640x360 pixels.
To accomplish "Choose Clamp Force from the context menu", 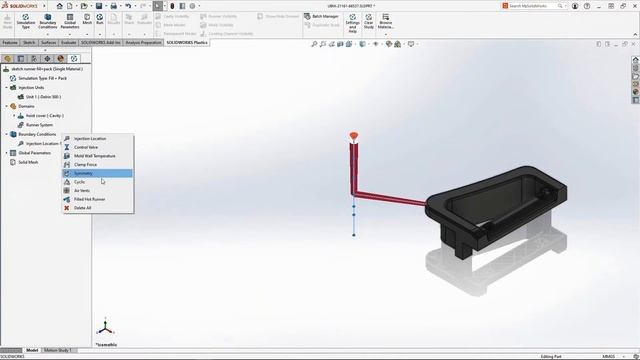I will click(x=98, y=164).
